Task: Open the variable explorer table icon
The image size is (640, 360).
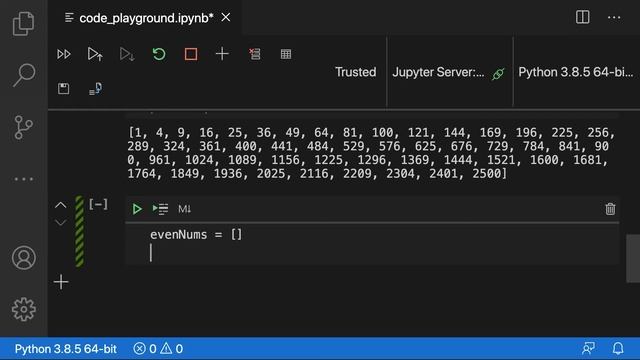Action: pos(286,54)
